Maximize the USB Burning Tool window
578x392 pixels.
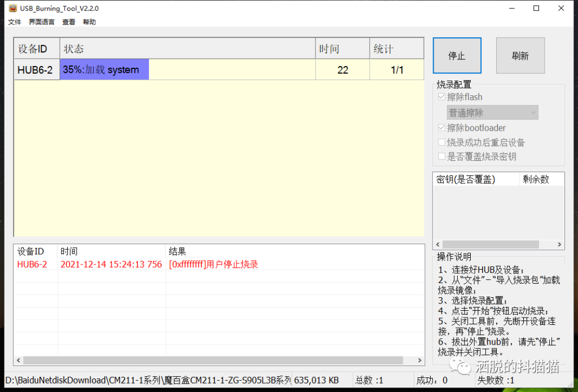coord(536,8)
